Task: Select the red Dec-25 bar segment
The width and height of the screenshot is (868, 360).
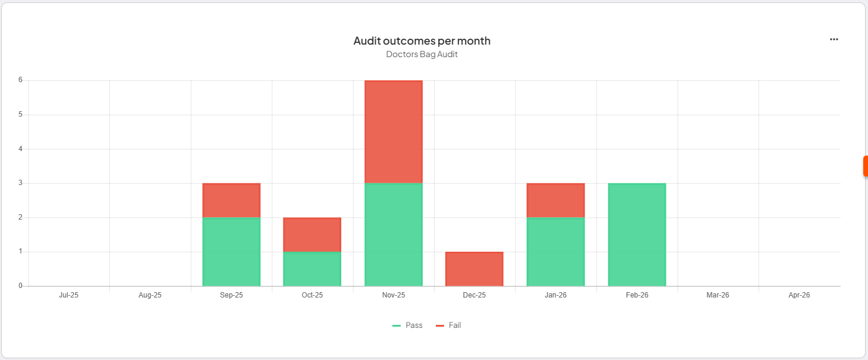Action: tap(474, 268)
